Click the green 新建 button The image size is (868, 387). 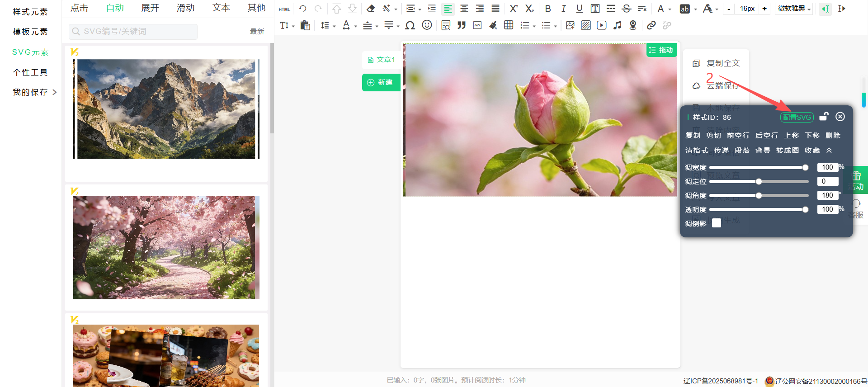(x=381, y=82)
